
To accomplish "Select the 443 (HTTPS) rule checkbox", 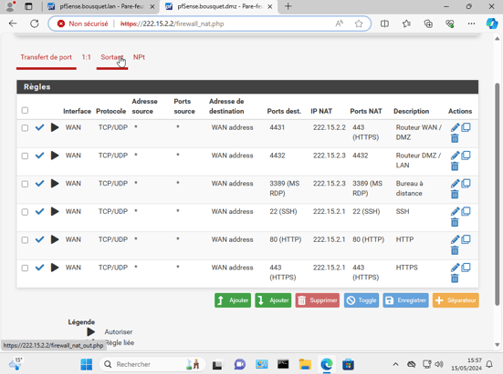I will tap(25, 268).
